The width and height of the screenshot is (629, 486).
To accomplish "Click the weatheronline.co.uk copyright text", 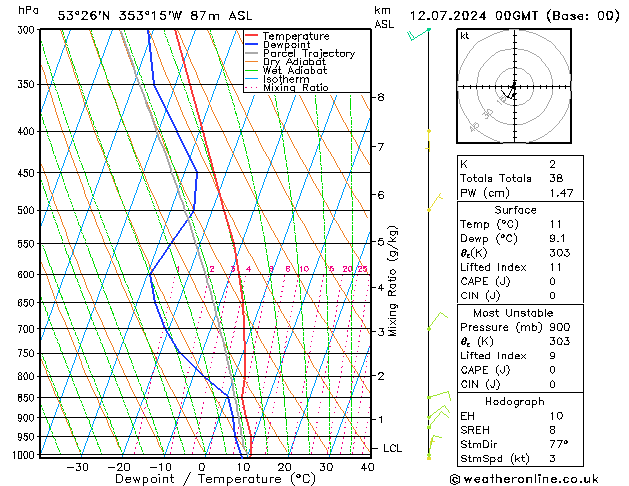I will (x=524, y=479).
